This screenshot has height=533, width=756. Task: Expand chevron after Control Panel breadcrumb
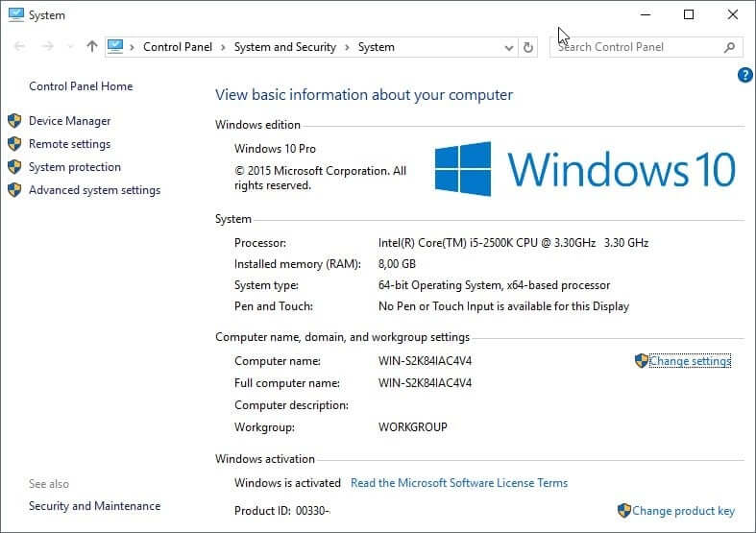223,47
